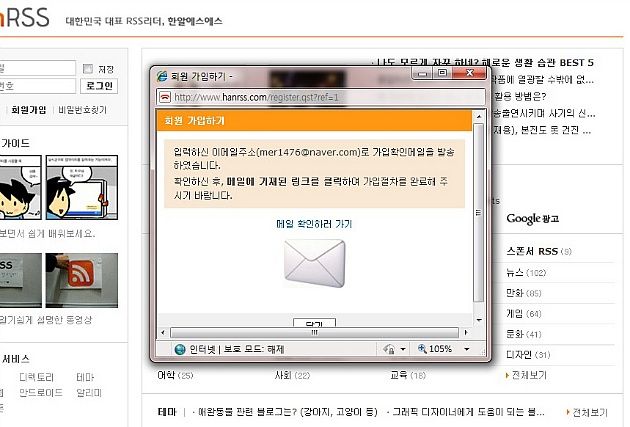Click the magnifier zoom icon showing 105%
The image size is (630, 427).
click(422, 349)
